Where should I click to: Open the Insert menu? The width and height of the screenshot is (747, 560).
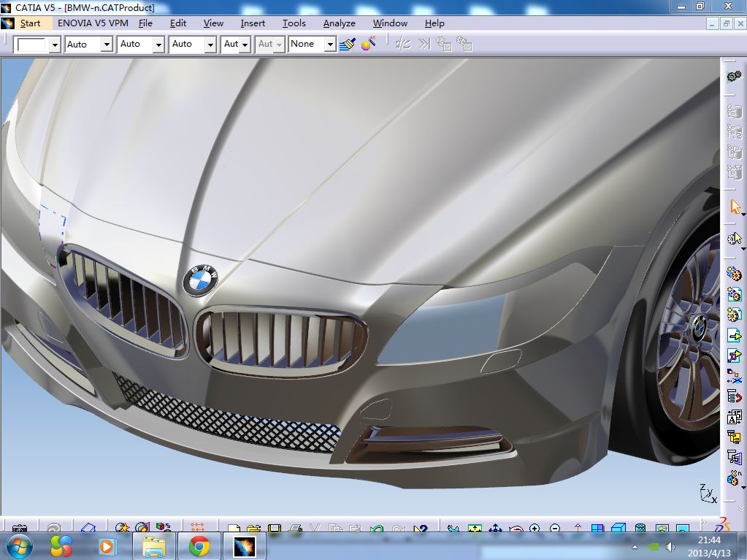click(253, 23)
